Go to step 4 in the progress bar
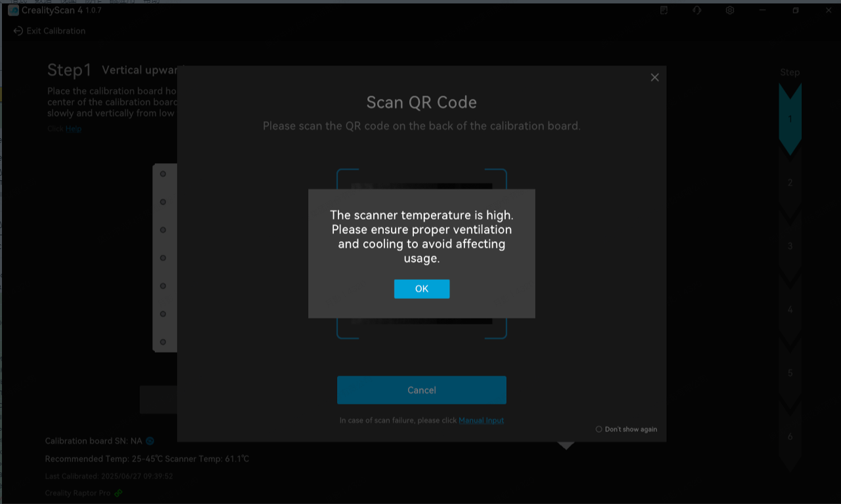Viewport: 841px width, 504px height. [x=790, y=309]
